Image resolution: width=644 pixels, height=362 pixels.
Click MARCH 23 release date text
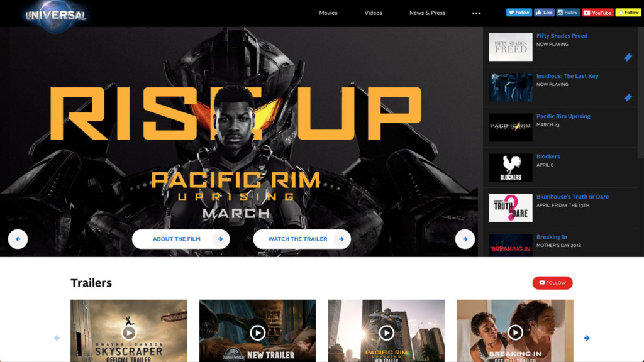548,125
